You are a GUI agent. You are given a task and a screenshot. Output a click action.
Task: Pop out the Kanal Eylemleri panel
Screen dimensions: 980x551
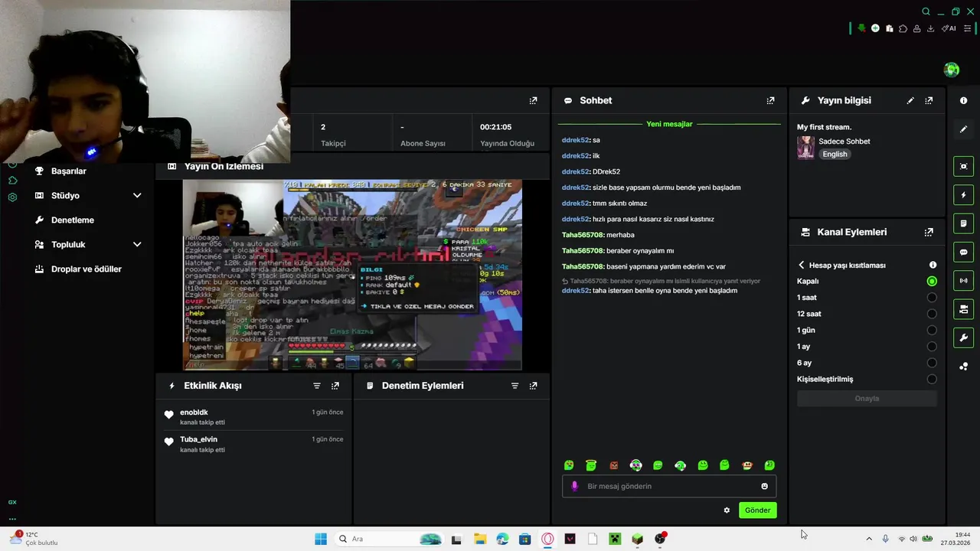(x=929, y=232)
